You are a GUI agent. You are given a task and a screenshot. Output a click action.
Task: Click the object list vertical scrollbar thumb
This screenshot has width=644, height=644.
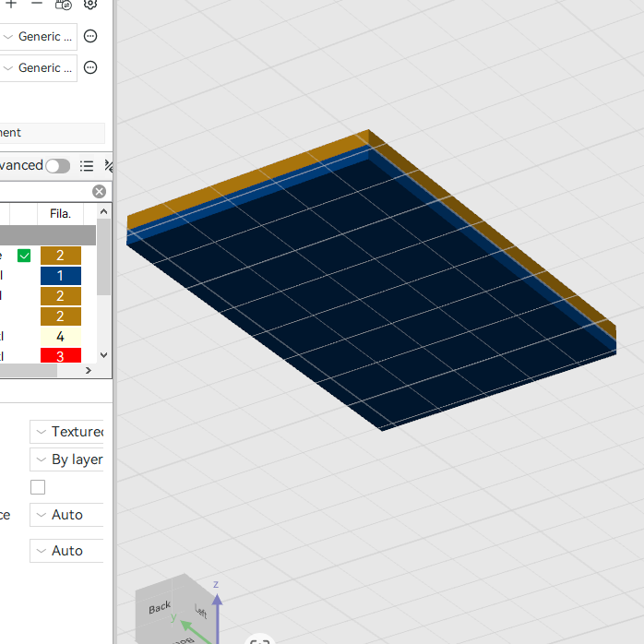point(104,256)
